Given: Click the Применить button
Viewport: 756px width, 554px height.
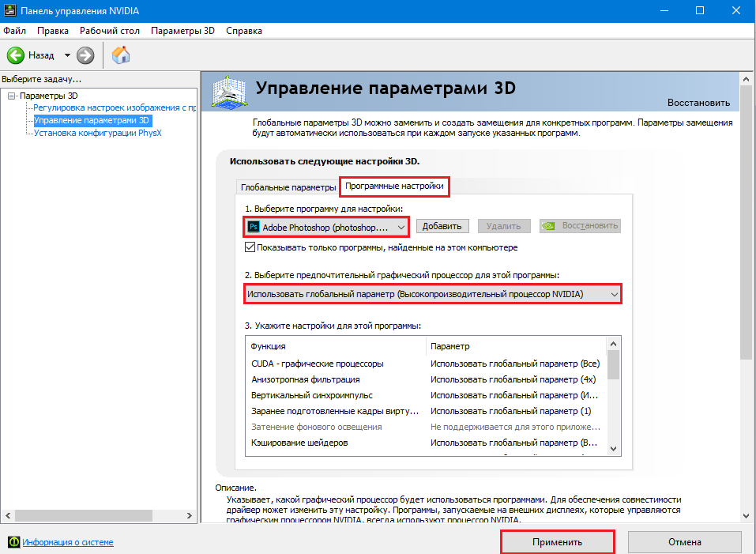Looking at the screenshot, I should [x=558, y=542].
